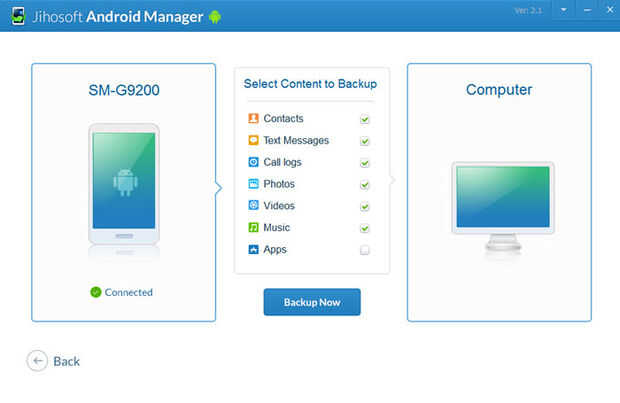Click the Text Messages label
Image resolution: width=620 pixels, height=403 pixels.
tap(296, 140)
